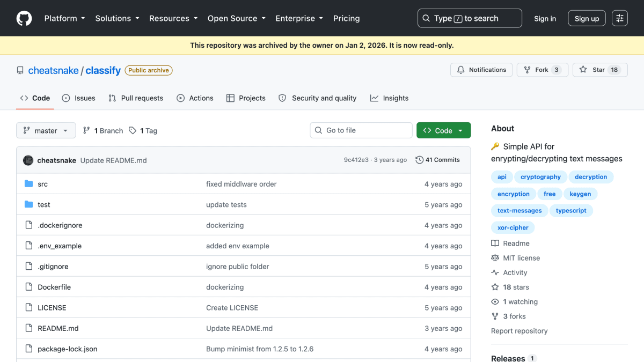Click the eye icon beside 1 watching
Image resolution: width=644 pixels, height=362 pixels.
(x=495, y=302)
